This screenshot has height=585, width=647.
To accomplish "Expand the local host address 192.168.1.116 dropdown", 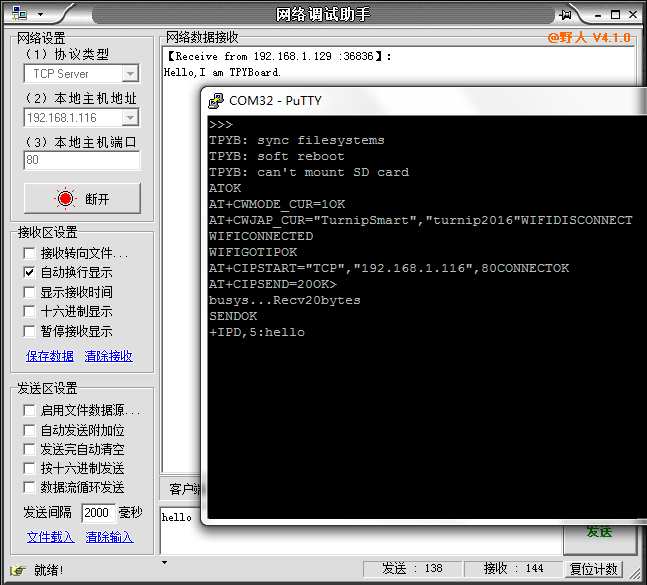I will point(130,117).
